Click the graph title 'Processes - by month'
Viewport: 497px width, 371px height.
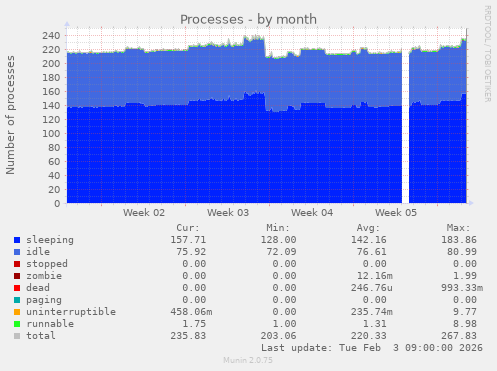pos(248,19)
